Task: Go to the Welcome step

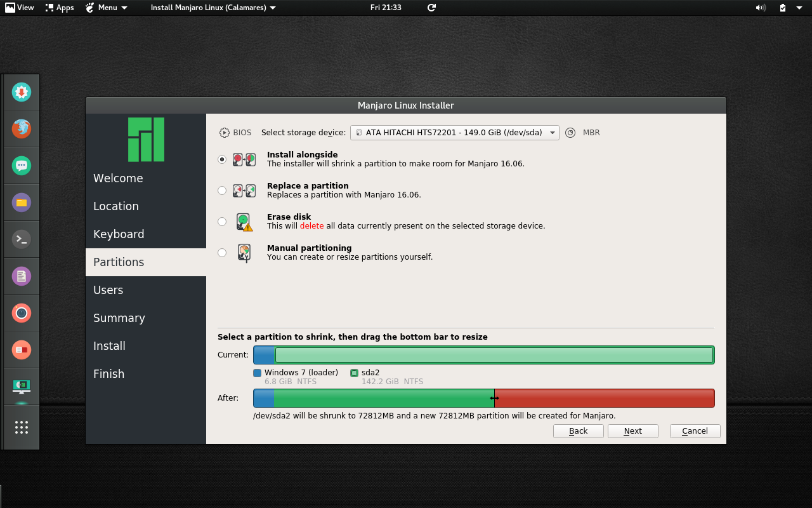Action: click(146, 178)
